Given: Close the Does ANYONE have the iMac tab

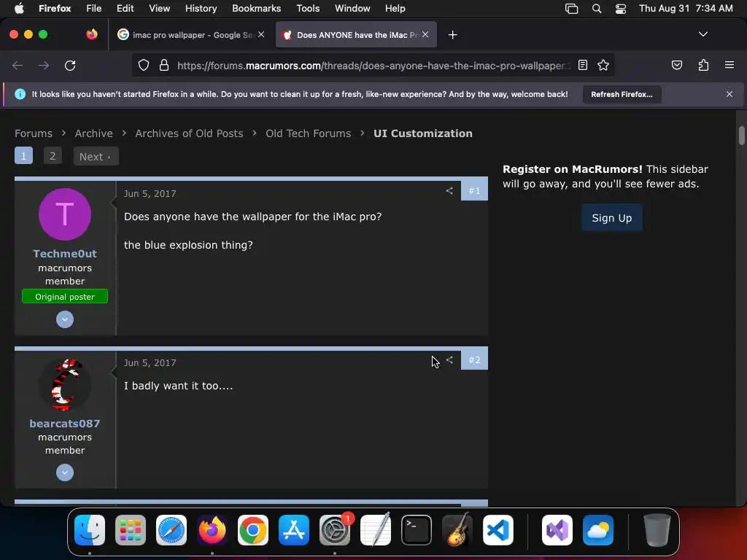Looking at the screenshot, I should coord(425,34).
